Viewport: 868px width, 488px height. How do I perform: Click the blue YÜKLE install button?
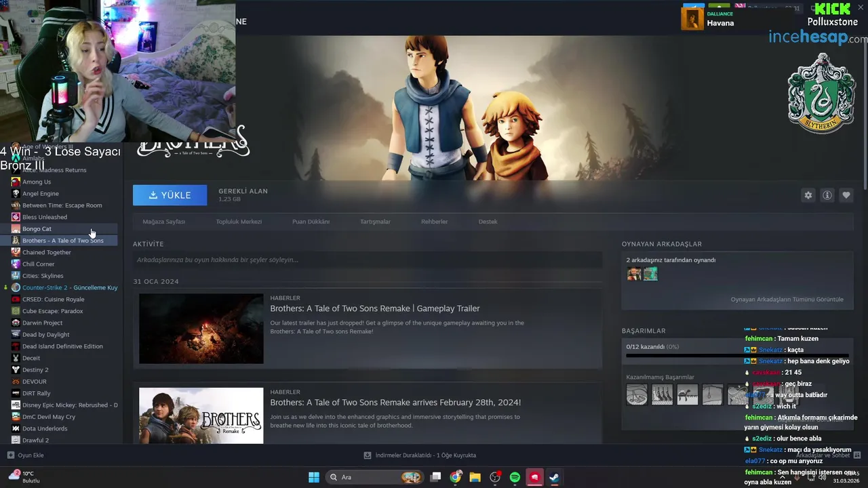pyautogui.click(x=170, y=195)
